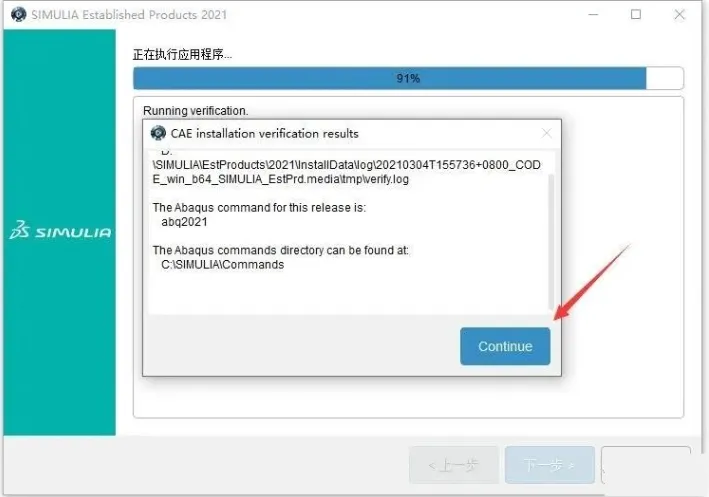709x497 pixels.
Task: Click the 上一步 (previous step) button
Action: 454,465
